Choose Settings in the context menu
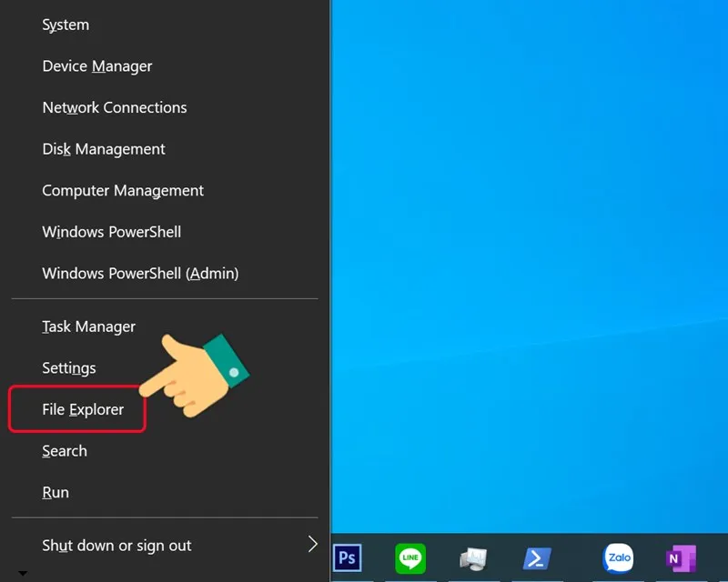Viewport: 728px width, 582px height. coord(69,368)
